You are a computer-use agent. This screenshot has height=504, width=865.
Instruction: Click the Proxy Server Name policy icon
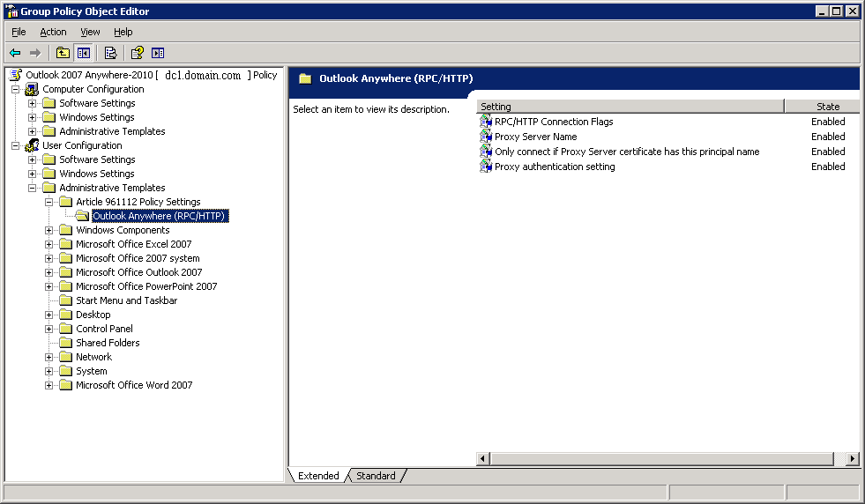tap(486, 137)
